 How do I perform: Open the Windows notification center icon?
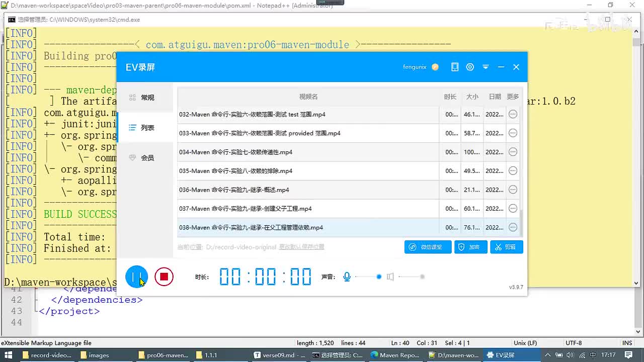[x=628, y=355]
